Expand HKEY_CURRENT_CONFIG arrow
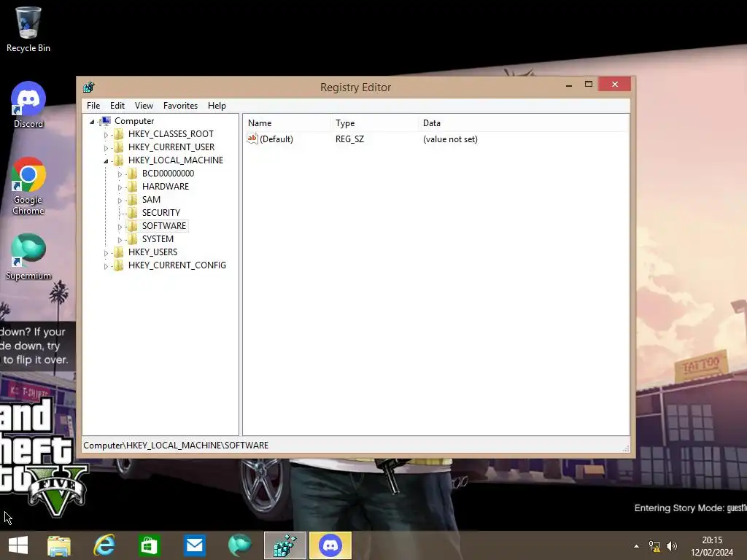747x560 pixels. [106, 267]
